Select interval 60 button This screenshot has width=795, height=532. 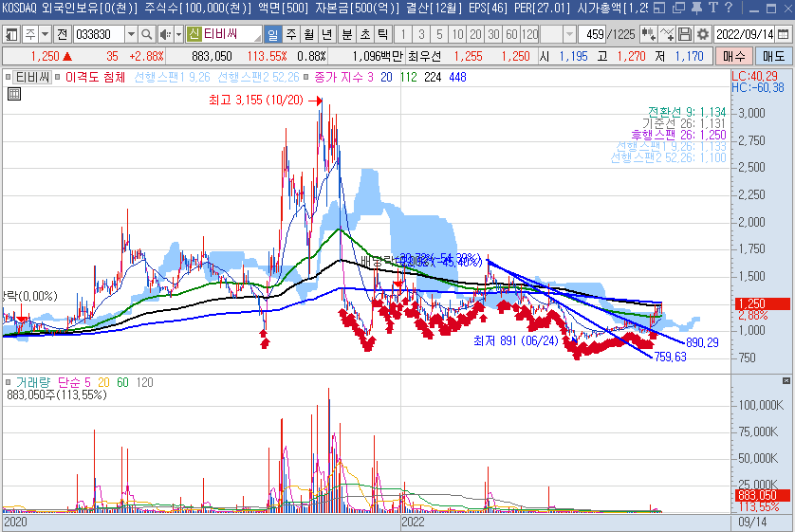(x=512, y=34)
